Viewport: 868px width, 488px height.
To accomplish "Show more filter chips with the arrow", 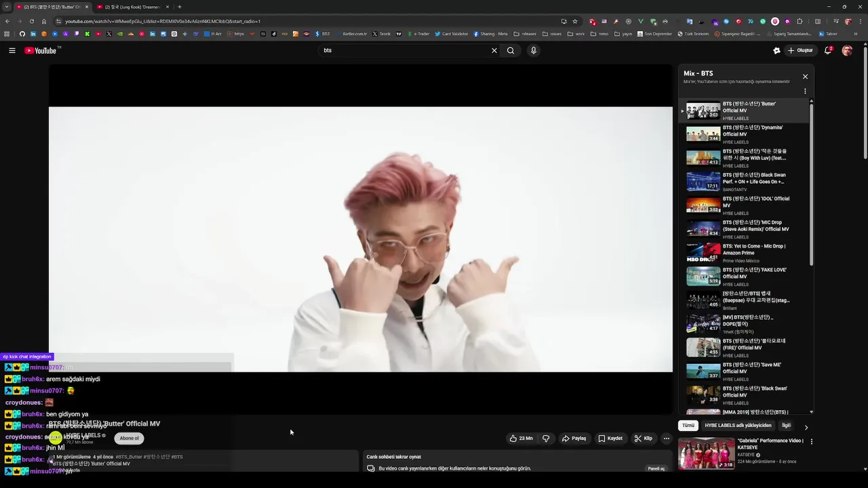I will tap(806, 427).
